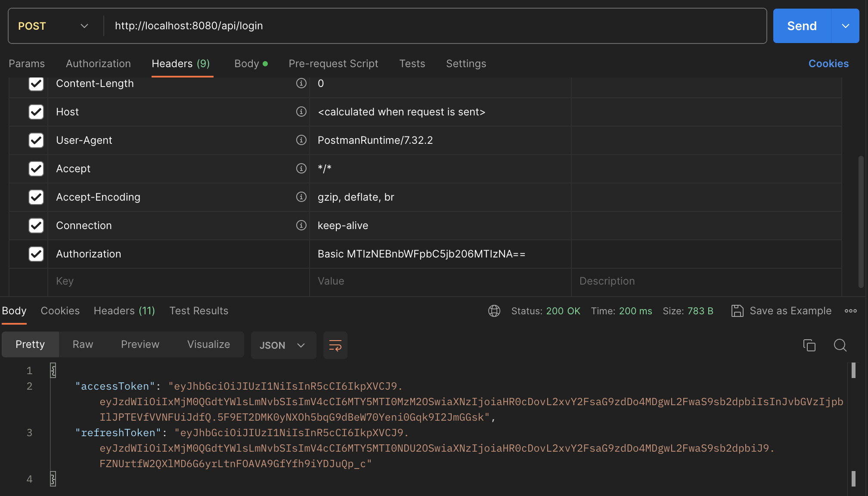This screenshot has height=496, width=868.
Task: Disable the Connection header checkbox
Action: pyautogui.click(x=36, y=226)
